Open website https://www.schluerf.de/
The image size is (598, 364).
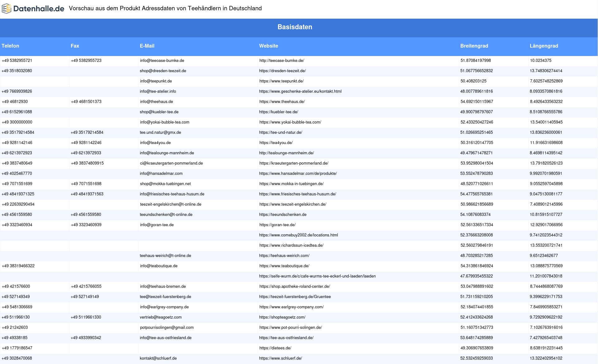coord(280,358)
